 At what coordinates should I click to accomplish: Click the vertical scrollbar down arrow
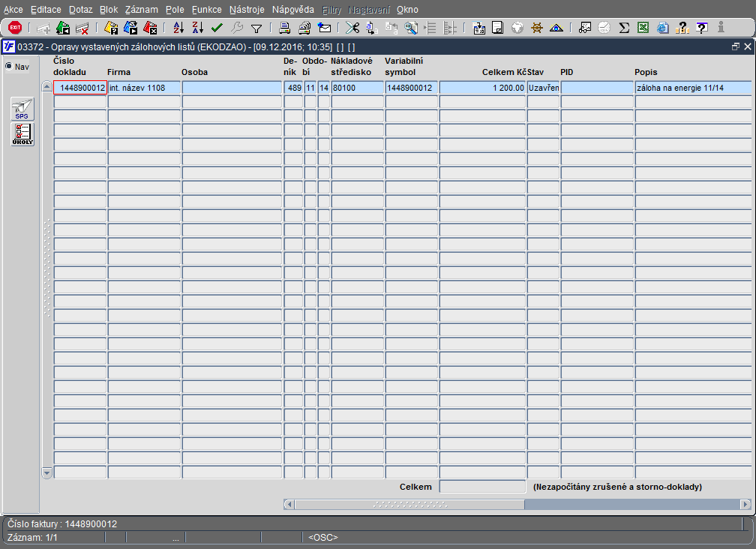pyautogui.click(x=46, y=472)
